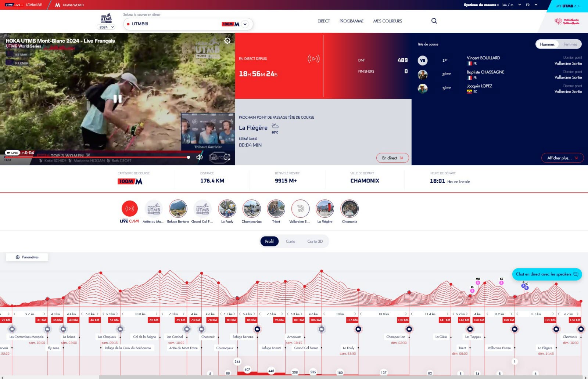Open the PROGRAMME menu
The image size is (588, 379).
coord(351,21)
